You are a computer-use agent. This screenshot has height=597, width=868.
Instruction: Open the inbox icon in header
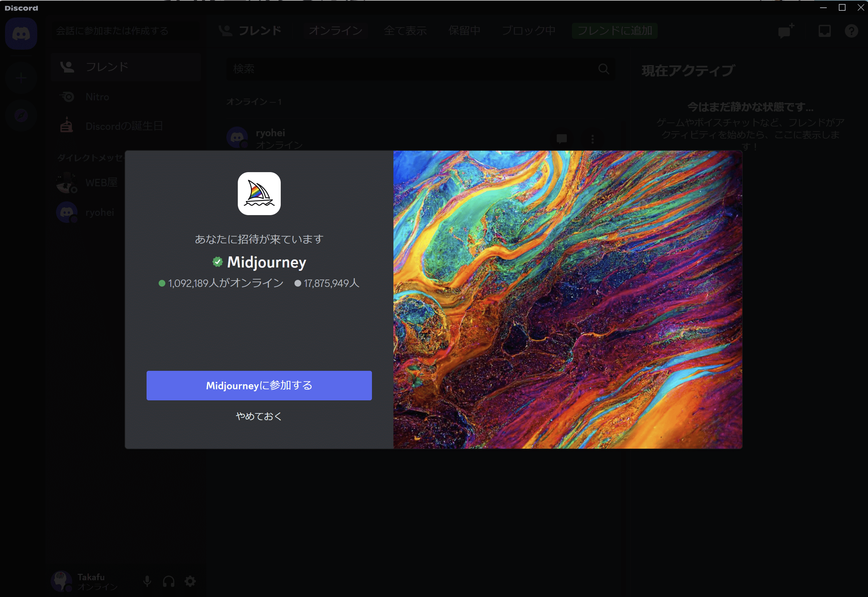(824, 31)
